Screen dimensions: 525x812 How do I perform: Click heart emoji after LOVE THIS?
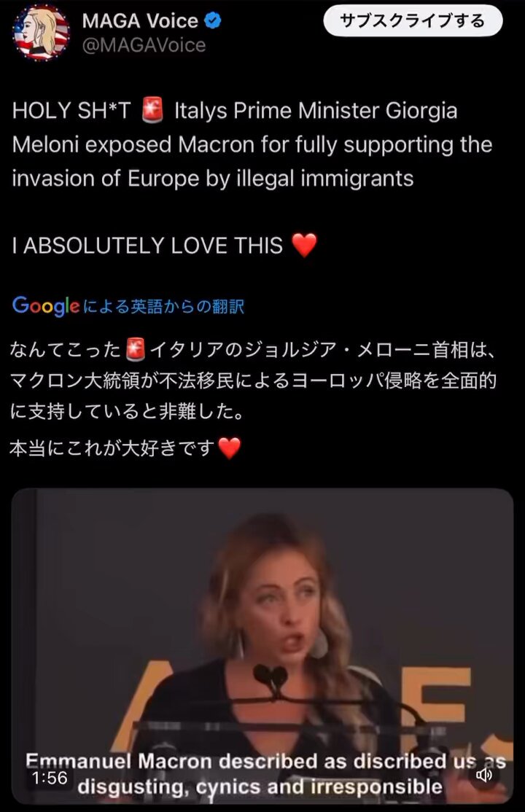tap(304, 245)
